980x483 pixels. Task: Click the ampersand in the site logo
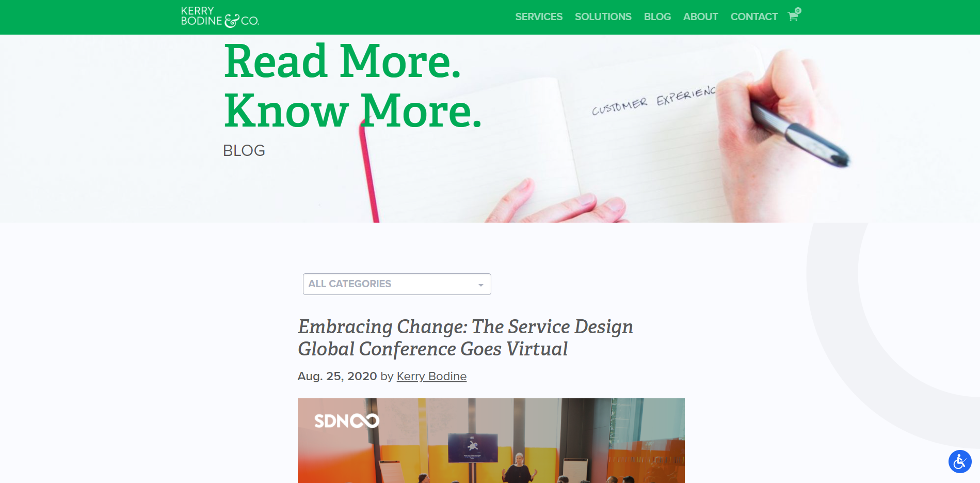tap(232, 21)
